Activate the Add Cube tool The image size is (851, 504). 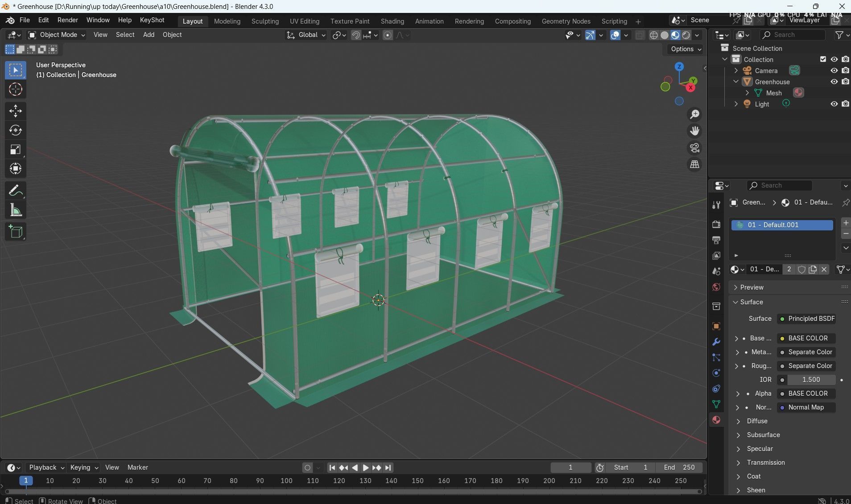[x=16, y=232]
